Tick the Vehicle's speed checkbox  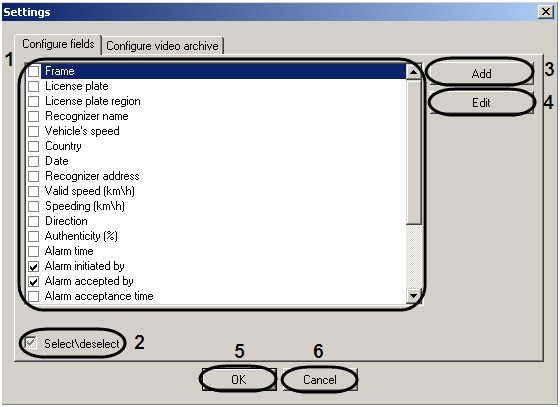point(34,131)
